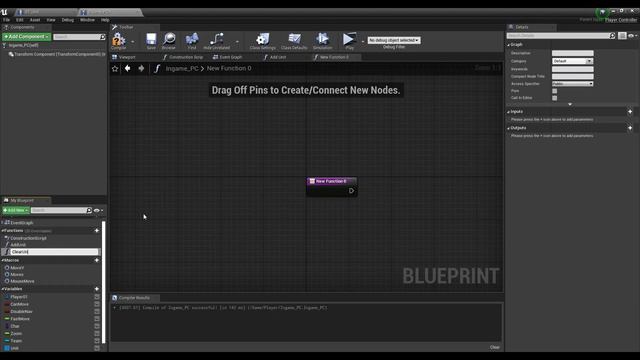
Task: Toggle editable eye for the Zoom variable
Action: [x=97, y=333]
